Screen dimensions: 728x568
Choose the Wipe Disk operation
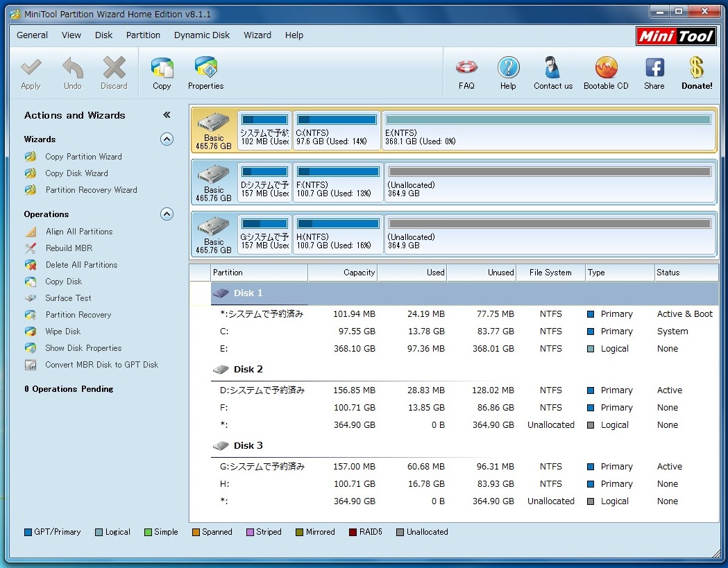62,332
